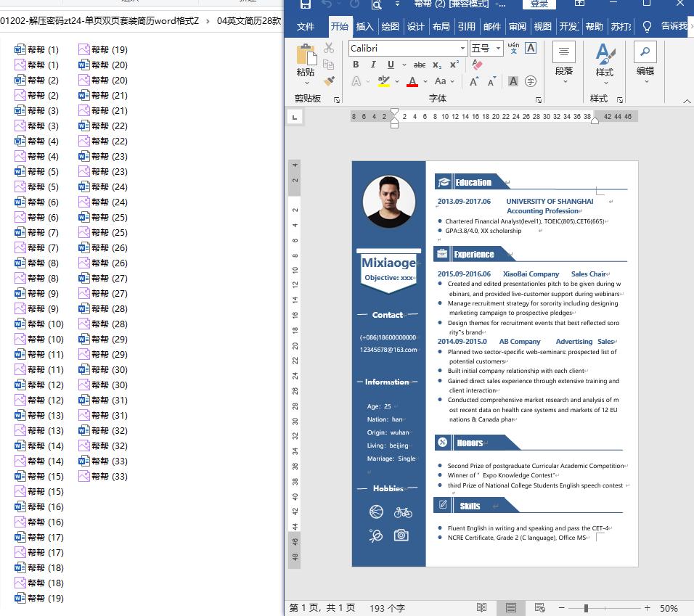Screen dimensions: 694x616
Task: Click the Cut scissors icon
Action: (329, 48)
